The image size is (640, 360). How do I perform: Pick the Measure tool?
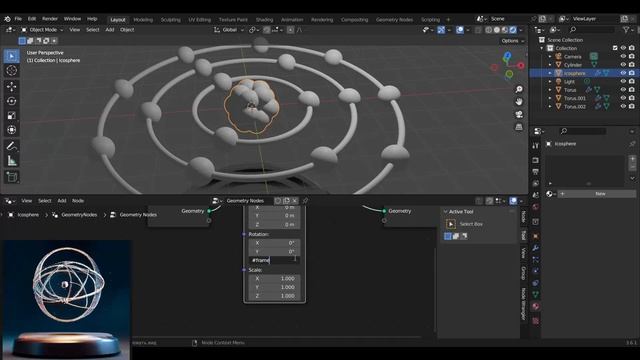(x=11, y=161)
